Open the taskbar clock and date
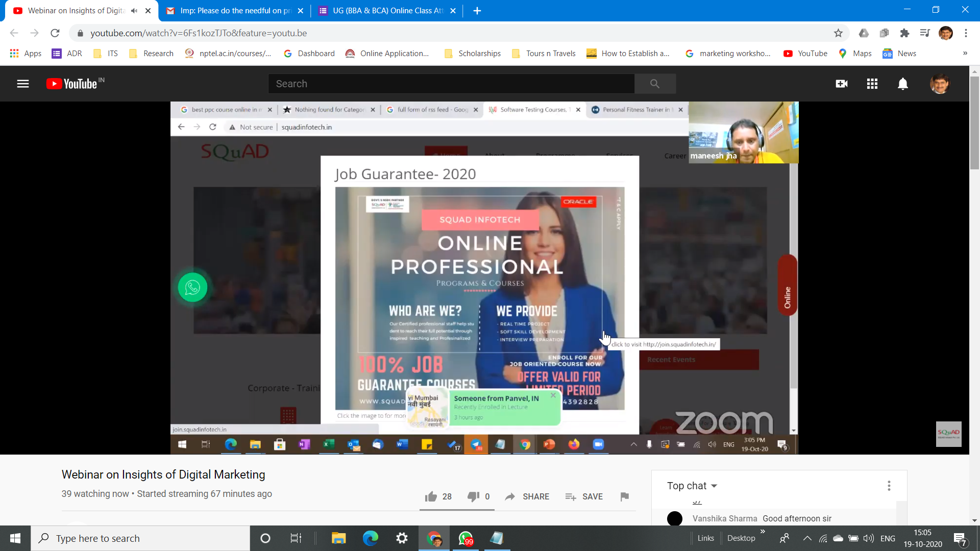The width and height of the screenshot is (980, 551). (x=923, y=538)
